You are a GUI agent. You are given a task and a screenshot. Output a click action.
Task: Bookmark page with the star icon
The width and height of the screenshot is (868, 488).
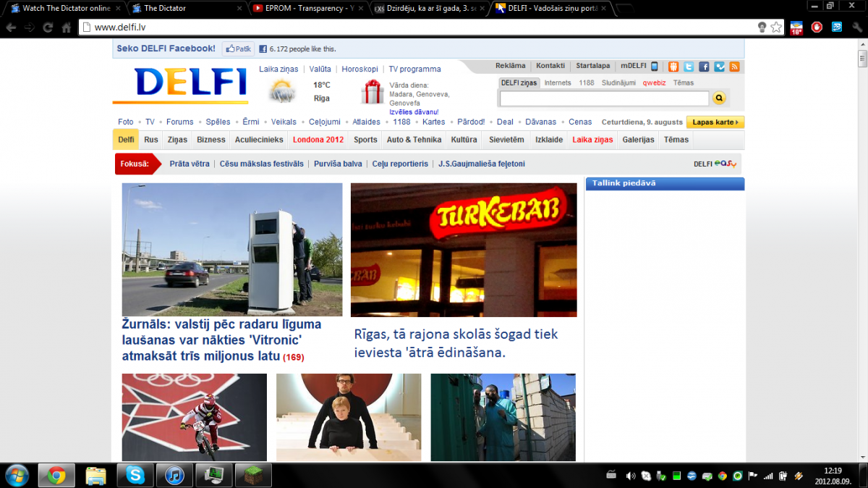click(776, 28)
